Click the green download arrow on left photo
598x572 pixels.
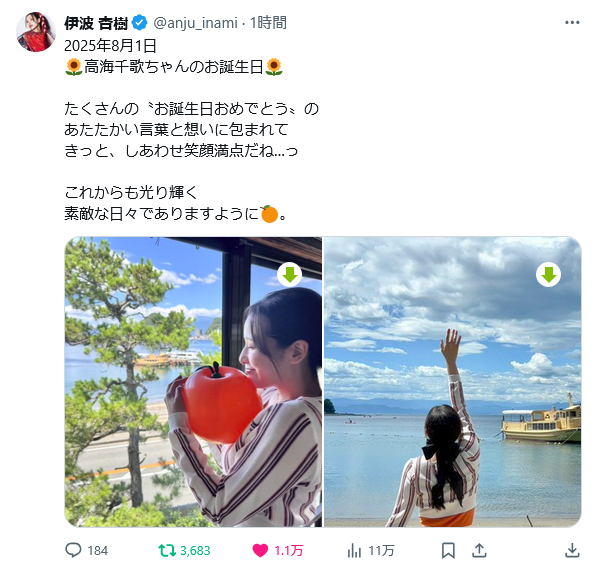[290, 274]
